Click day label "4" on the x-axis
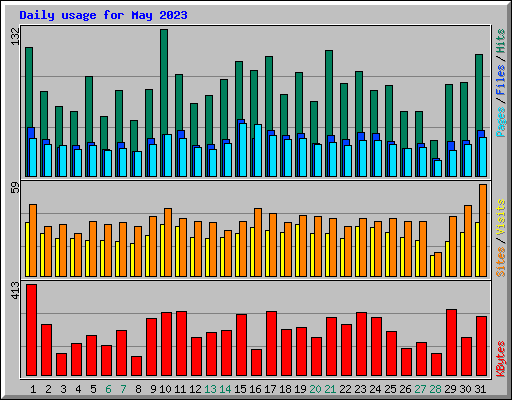This screenshot has height=400, width=512. coord(78,389)
